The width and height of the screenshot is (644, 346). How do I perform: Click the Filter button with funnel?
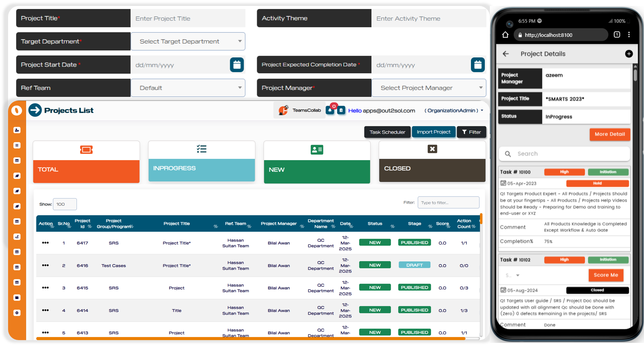tap(471, 132)
